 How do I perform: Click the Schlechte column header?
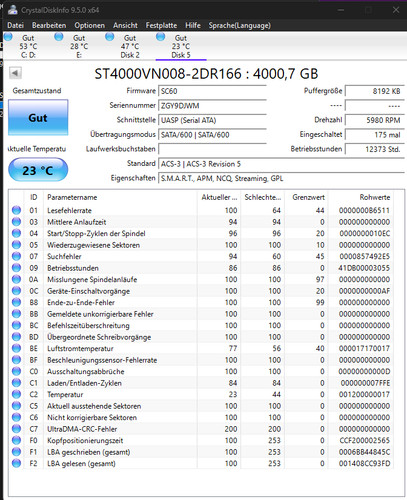click(x=263, y=197)
